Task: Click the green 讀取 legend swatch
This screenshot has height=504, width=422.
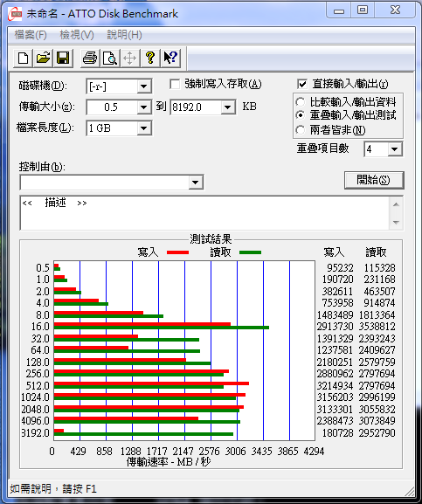Action: (251, 252)
